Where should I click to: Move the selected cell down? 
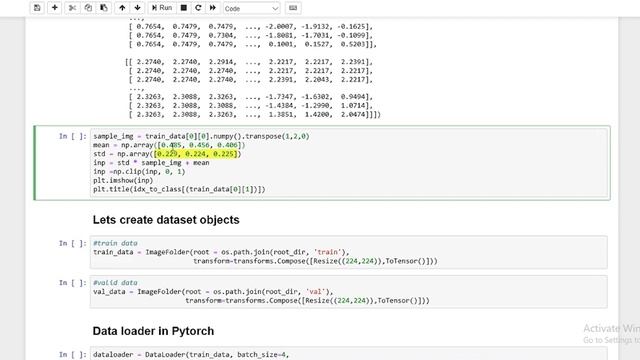point(138,8)
